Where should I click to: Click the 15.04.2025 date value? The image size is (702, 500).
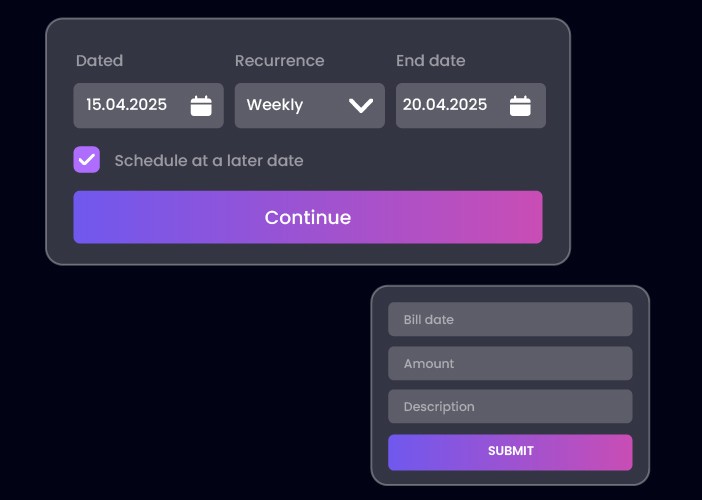[127, 105]
